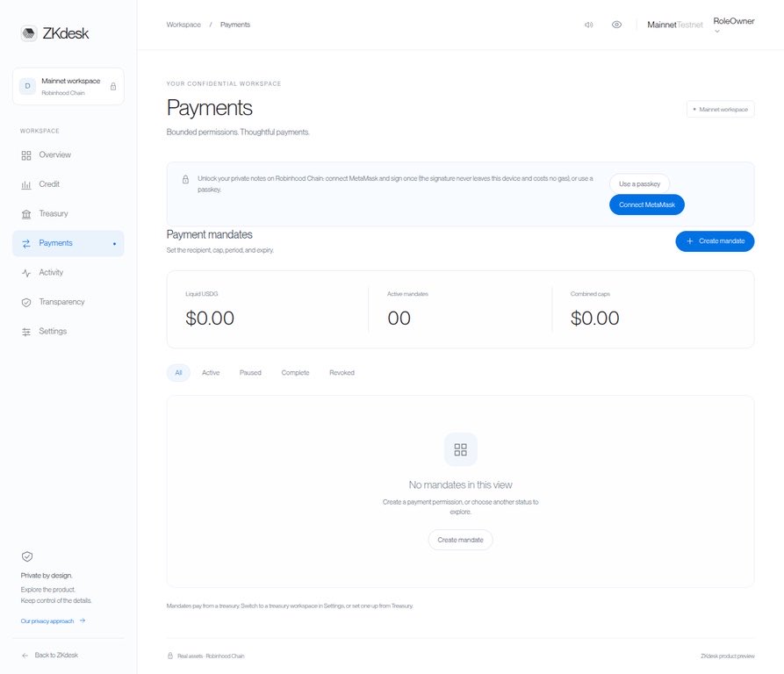Click Use a passkey button
Viewport: 784px width, 674px height.
639,184
